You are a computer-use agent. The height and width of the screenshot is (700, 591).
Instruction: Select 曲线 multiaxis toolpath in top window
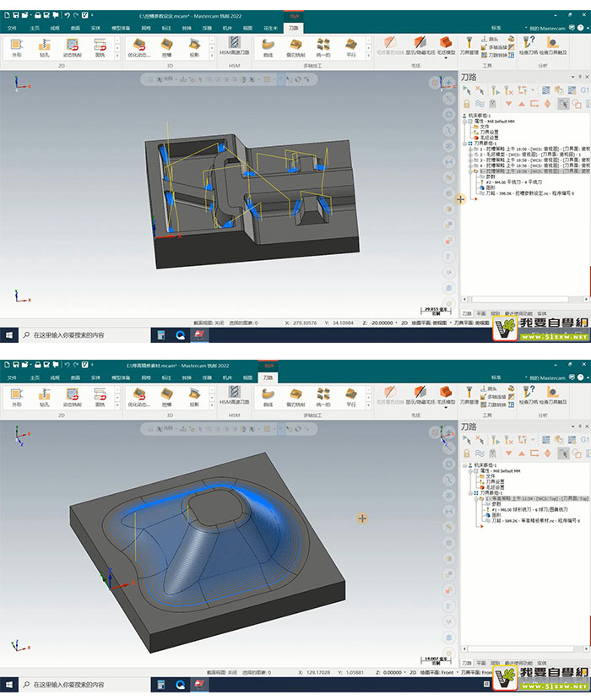coord(268,48)
